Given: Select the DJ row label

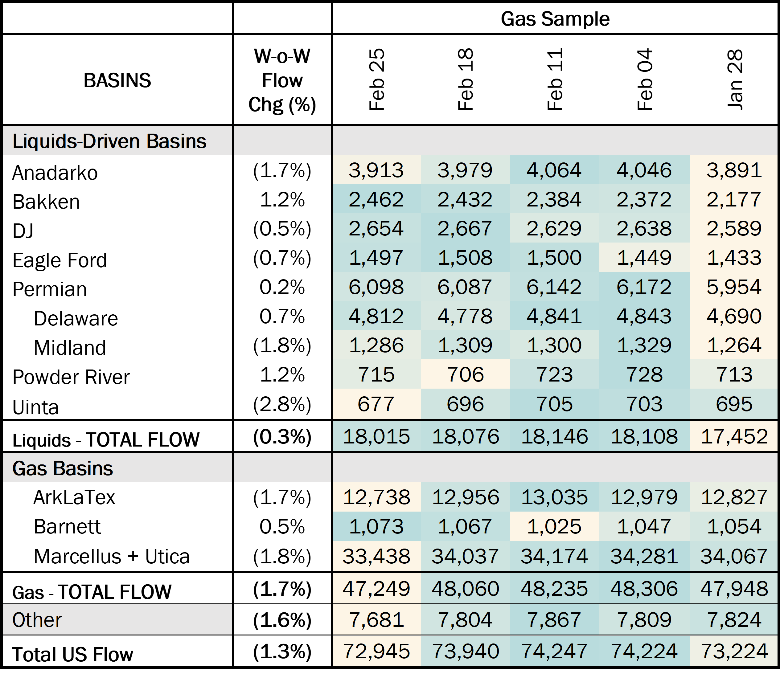Looking at the screenshot, I should click(23, 231).
